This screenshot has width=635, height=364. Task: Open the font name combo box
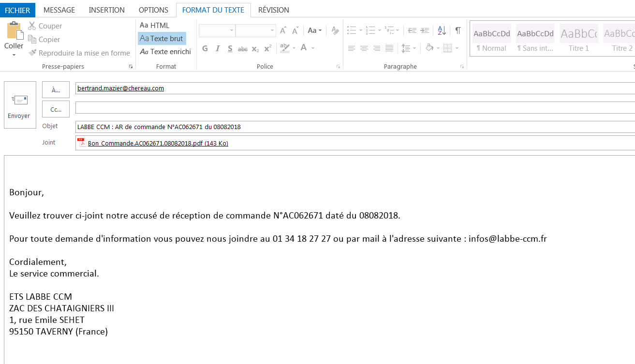(x=217, y=30)
